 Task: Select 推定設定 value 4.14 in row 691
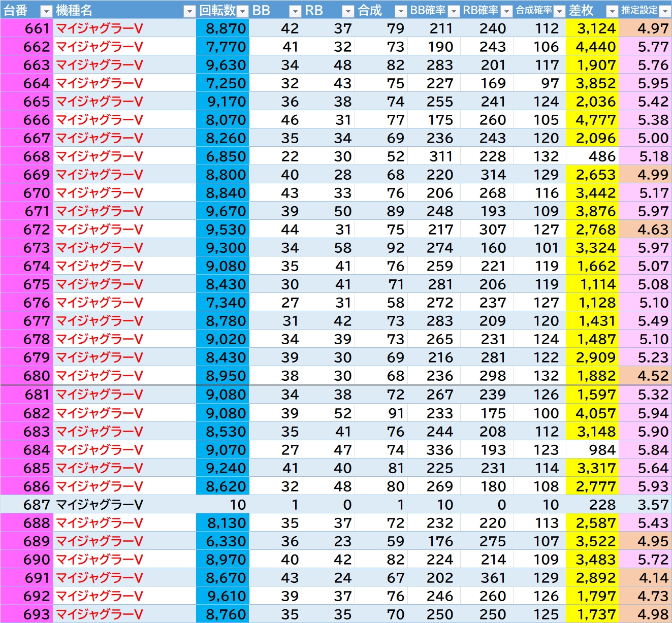pos(645,578)
